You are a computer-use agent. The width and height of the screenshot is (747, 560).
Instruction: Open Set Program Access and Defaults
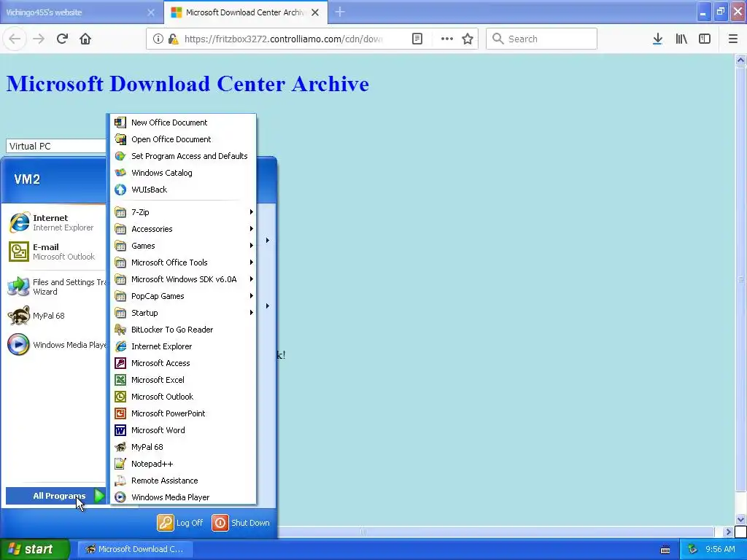click(x=183, y=156)
